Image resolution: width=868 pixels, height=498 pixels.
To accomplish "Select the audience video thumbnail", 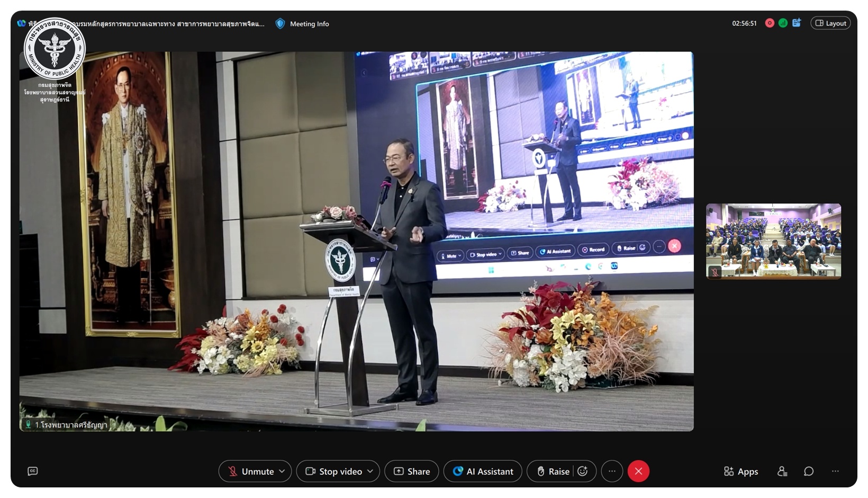I will point(773,241).
